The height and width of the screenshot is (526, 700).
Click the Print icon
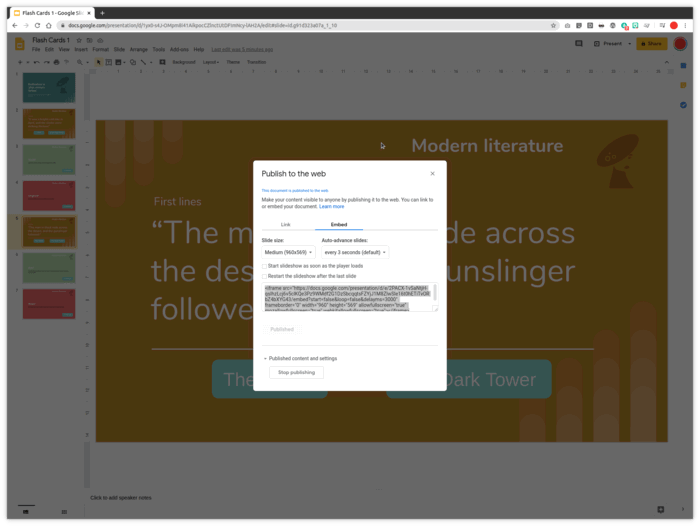(56, 63)
